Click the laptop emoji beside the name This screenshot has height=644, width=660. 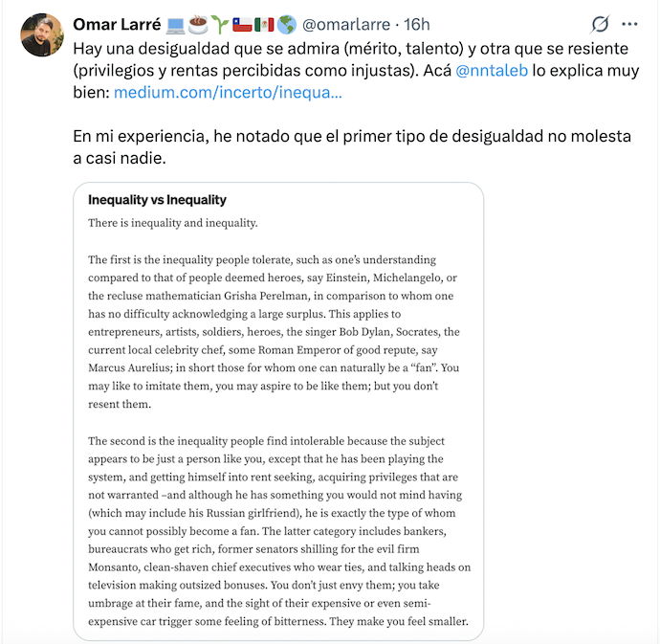tap(176, 24)
